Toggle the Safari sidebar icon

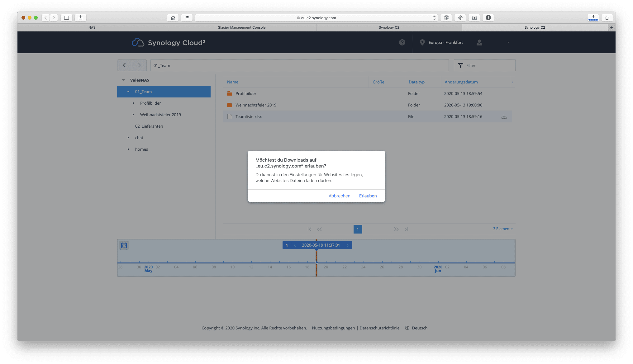[66, 18]
